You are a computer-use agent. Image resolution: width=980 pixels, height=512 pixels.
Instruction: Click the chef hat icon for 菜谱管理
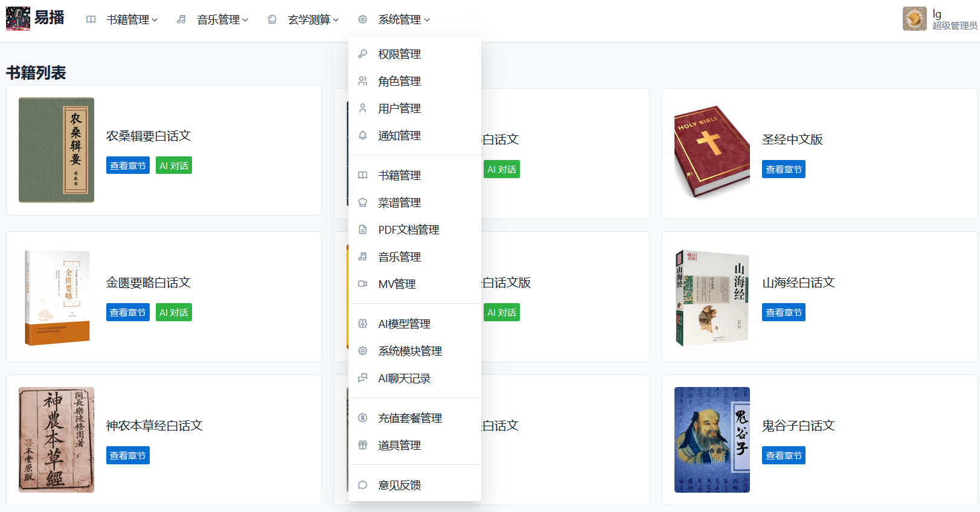click(x=362, y=202)
